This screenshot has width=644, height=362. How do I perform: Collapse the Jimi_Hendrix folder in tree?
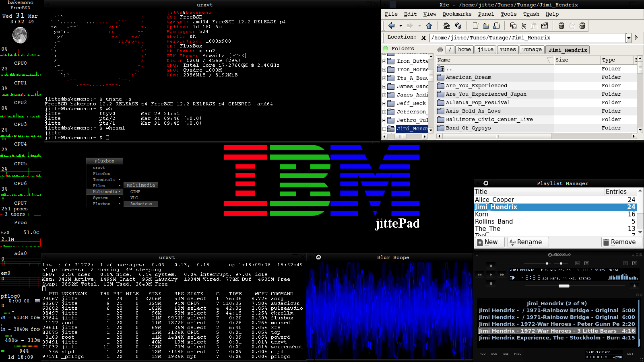tap(384, 129)
